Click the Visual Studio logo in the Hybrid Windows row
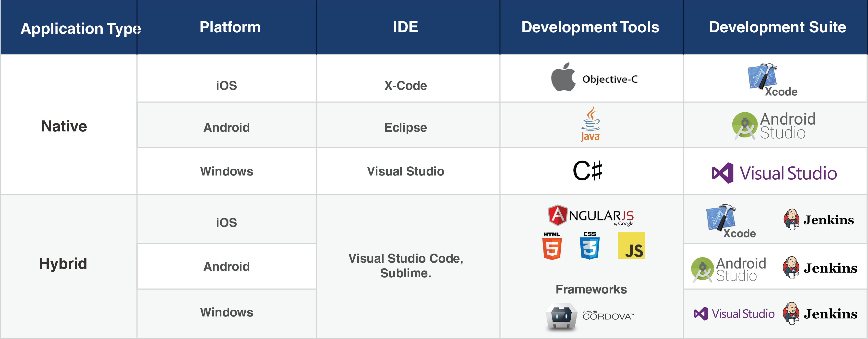868x339 pixels. [734, 314]
